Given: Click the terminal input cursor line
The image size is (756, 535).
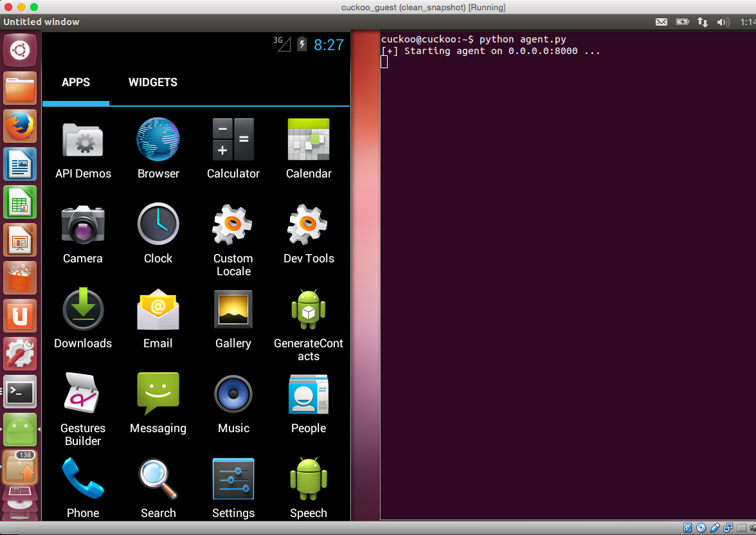Looking at the screenshot, I should [x=384, y=62].
